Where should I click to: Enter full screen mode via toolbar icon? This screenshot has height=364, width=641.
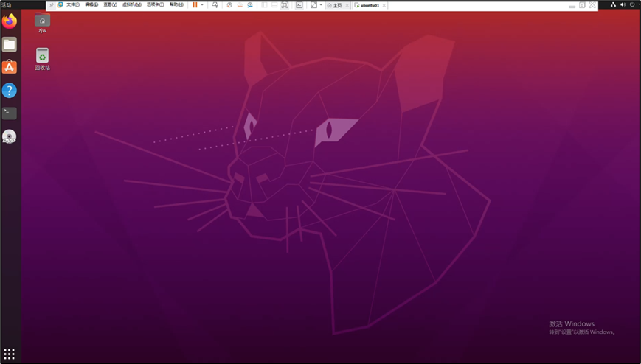tap(285, 5)
